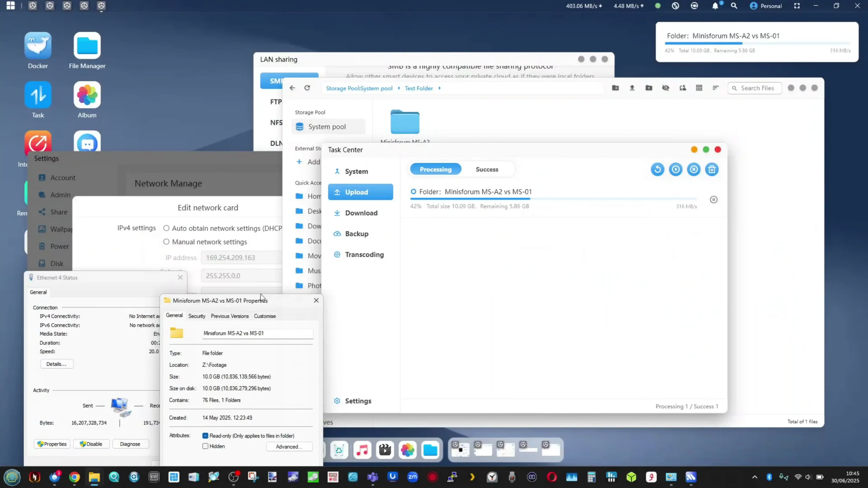Select System pool in Storage Pool list
868x488 pixels.
(x=328, y=127)
